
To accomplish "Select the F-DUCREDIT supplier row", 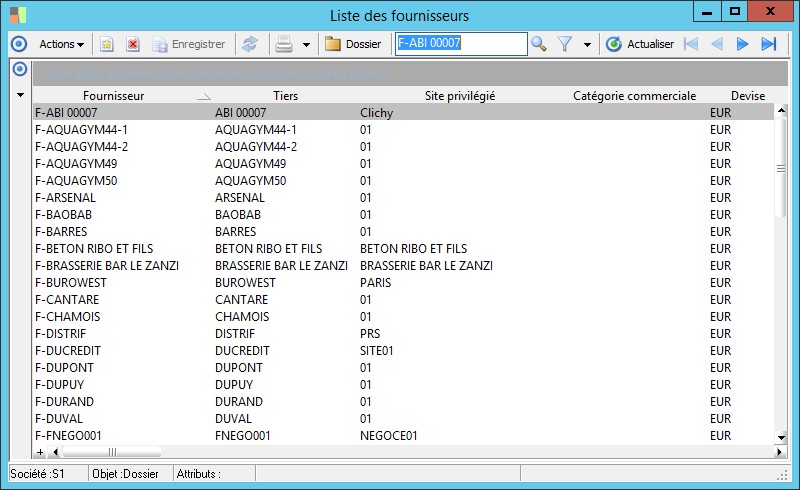I will pos(403,351).
